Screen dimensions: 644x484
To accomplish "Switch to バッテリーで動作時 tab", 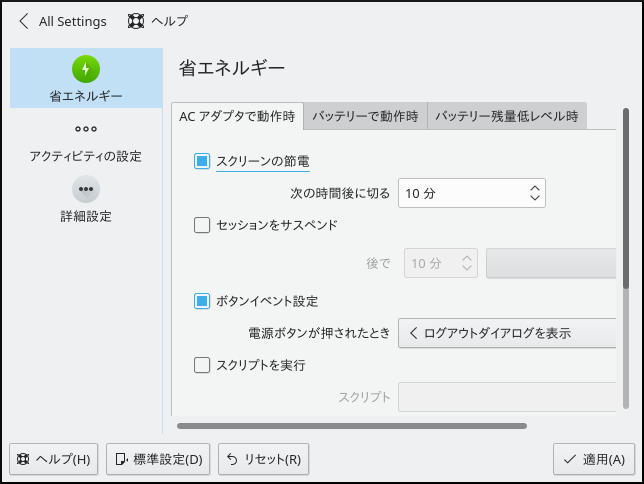I will point(365,116).
